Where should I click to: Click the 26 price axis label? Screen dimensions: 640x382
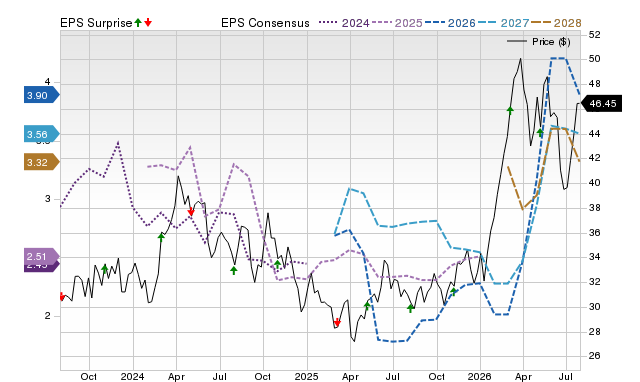coord(594,356)
